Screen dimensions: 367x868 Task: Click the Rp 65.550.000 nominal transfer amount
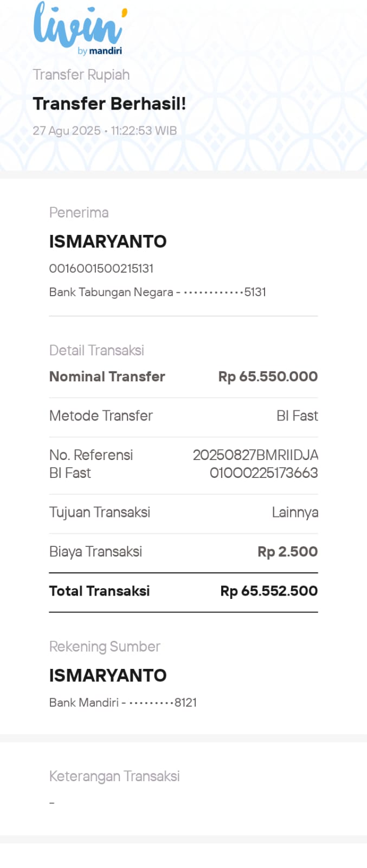coord(268,376)
